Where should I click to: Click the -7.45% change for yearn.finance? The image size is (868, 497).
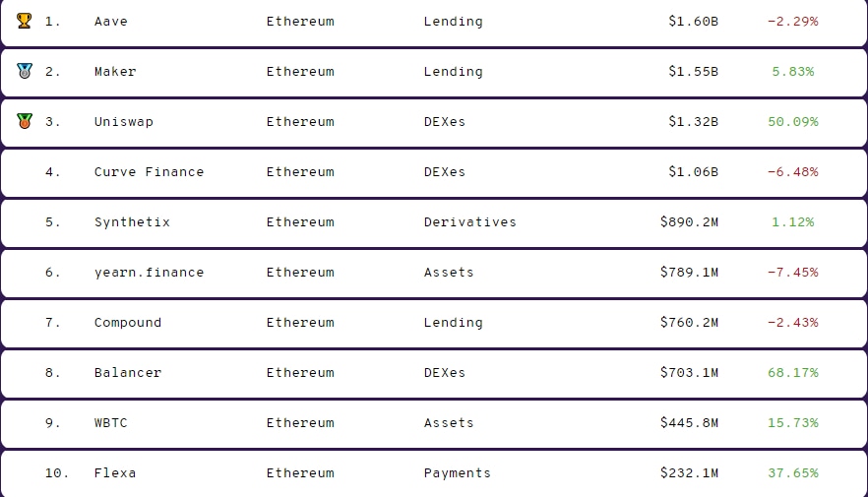pyautogui.click(x=792, y=273)
